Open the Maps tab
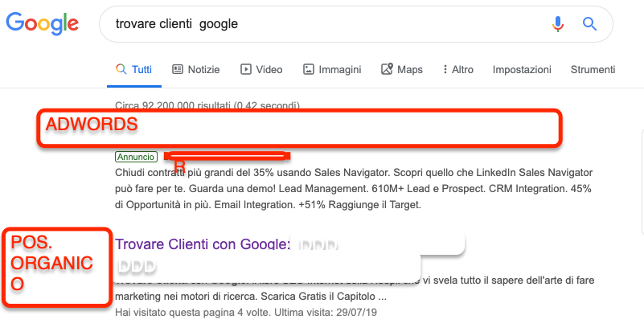Viewport: 644px width, 336px height. (402, 69)
